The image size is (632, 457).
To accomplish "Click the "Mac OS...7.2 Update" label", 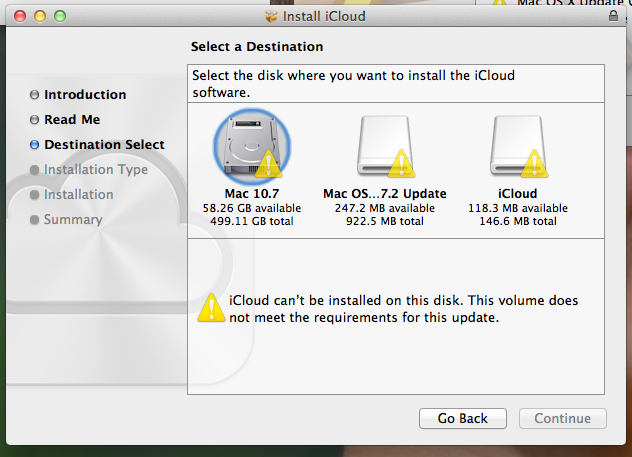I will 385,193.
